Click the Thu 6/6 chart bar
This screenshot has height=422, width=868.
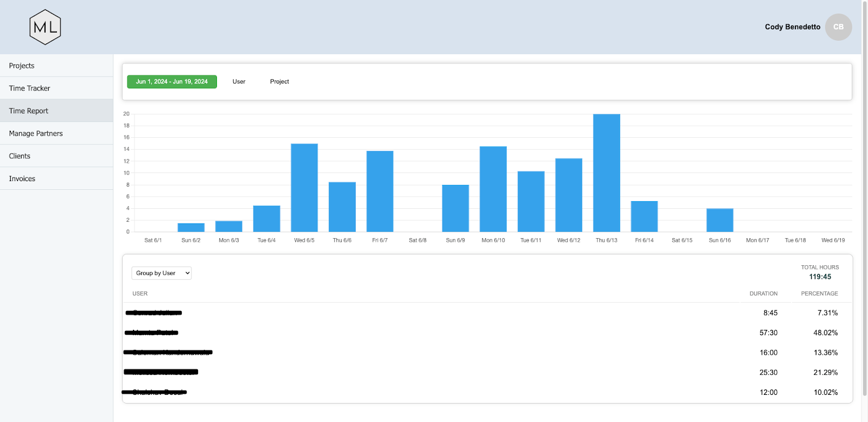tap(342, 207)
